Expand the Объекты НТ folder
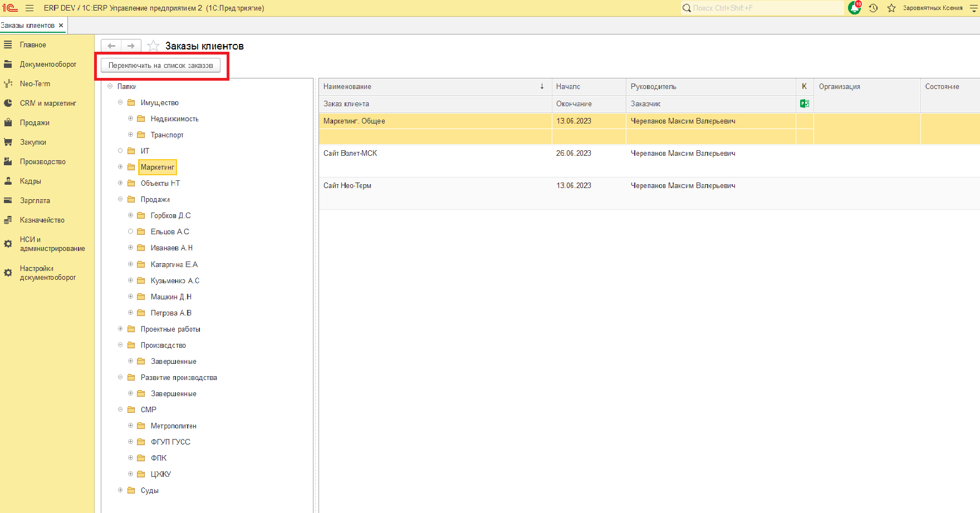The image size is (980, 513). [120, 183]
